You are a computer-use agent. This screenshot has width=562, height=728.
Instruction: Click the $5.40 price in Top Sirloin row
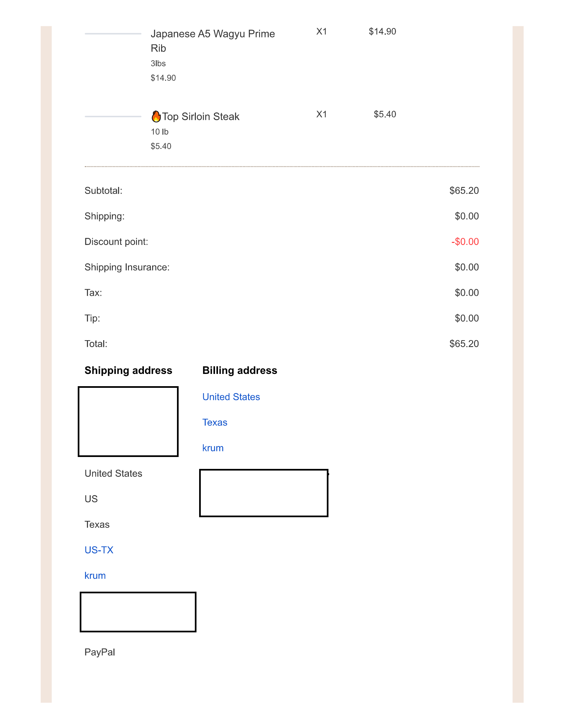coord(385,114)
